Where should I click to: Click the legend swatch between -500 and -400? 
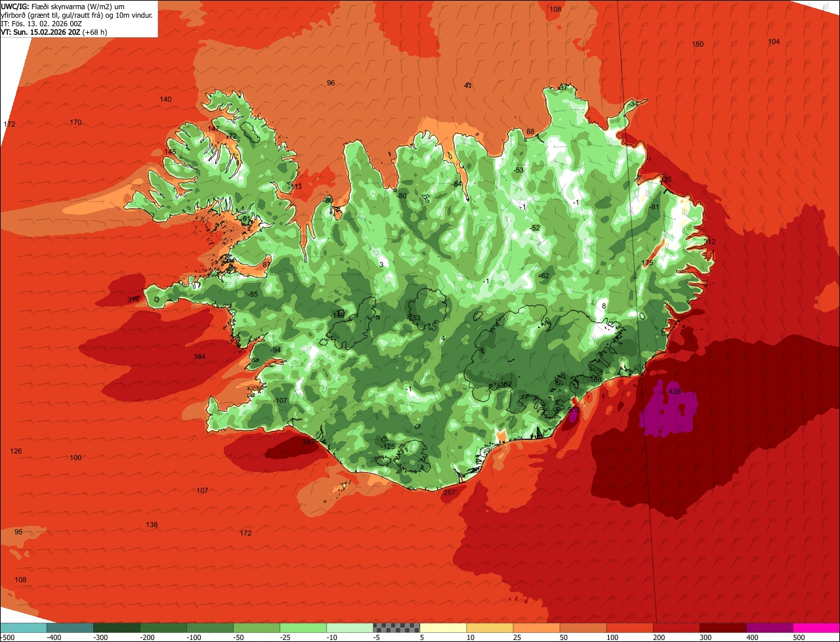pyautogui.click(x=24, y=628)
